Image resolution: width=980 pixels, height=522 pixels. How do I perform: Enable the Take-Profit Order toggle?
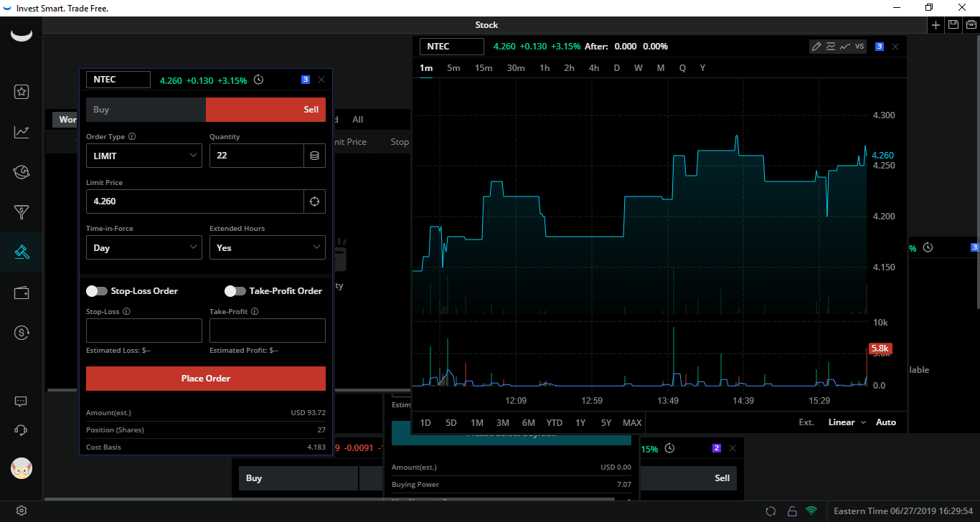(x=235, y=290)
